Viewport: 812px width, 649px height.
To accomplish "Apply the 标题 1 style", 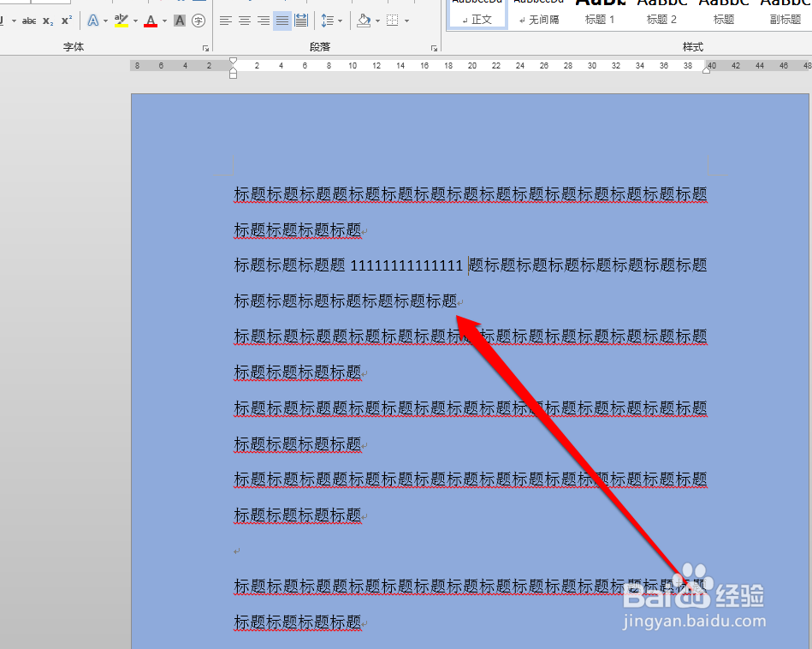I will pos(600,14).
